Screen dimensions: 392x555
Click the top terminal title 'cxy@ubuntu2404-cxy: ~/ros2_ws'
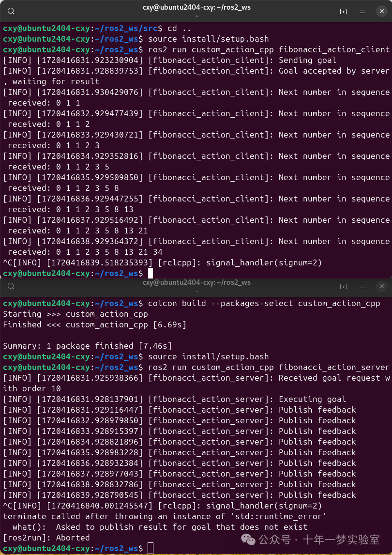coord(196,7)
